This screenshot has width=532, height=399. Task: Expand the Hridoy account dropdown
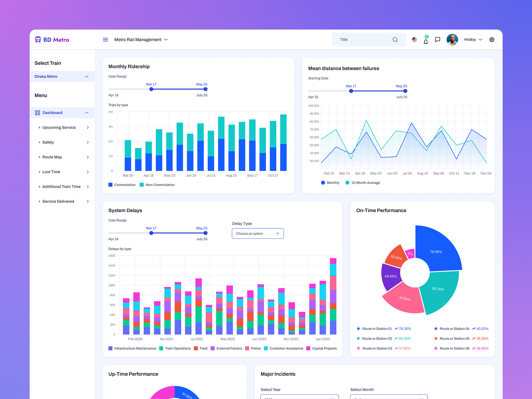[x=473, y=40]
